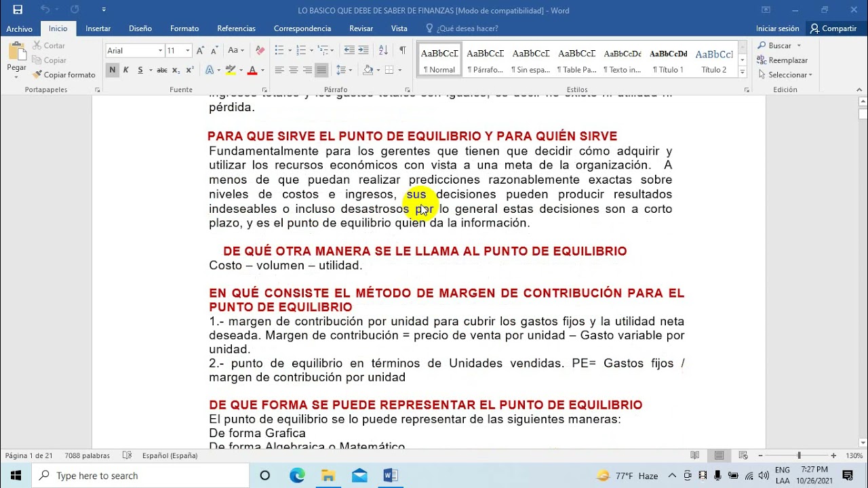Apply the Sin espaciado style
This screenshot has height=488, width=868.
531,60
